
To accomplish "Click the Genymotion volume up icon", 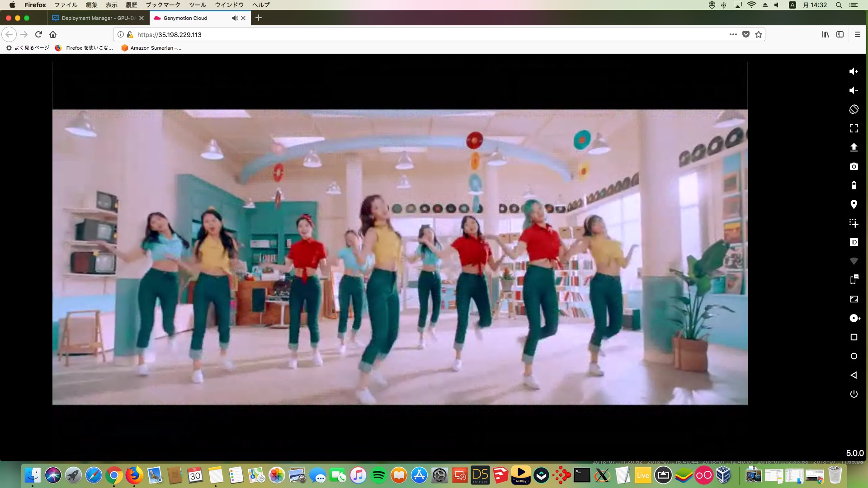I will click(854, 71).
